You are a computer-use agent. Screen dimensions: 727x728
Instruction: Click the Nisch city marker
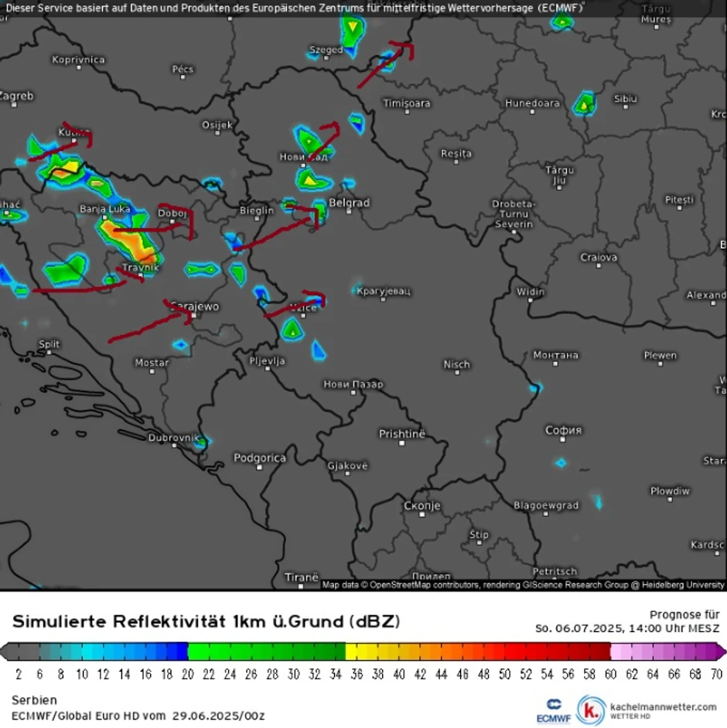pyautogui.click(x=457, y=373)
